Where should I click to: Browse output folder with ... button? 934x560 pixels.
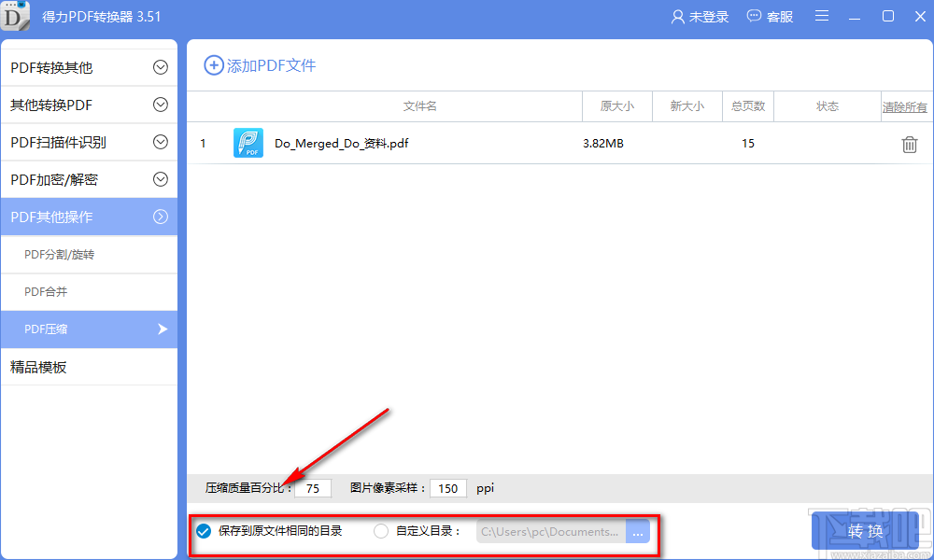(x=637, y=532)
